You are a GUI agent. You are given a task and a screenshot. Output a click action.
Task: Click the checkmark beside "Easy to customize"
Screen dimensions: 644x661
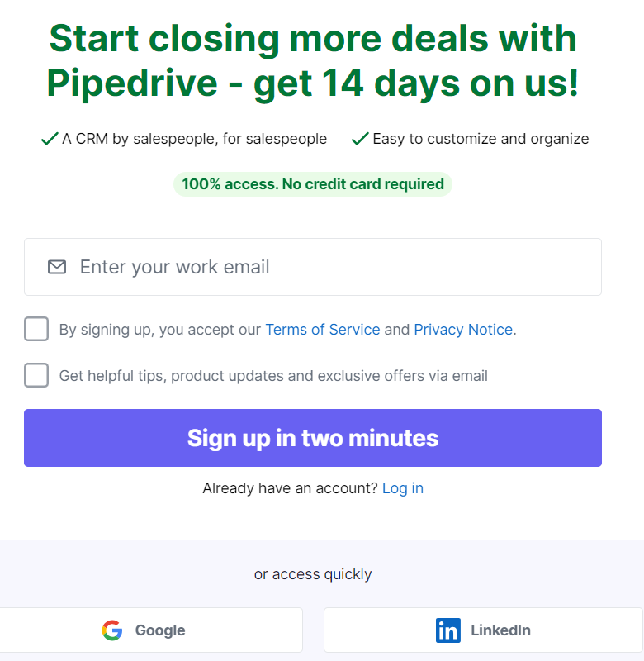(360, 138)
